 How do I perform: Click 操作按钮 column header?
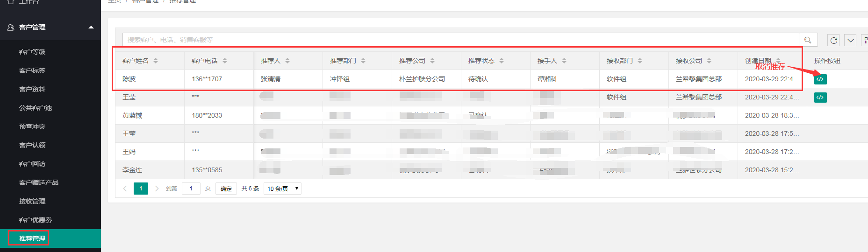[x=827, y=61]
